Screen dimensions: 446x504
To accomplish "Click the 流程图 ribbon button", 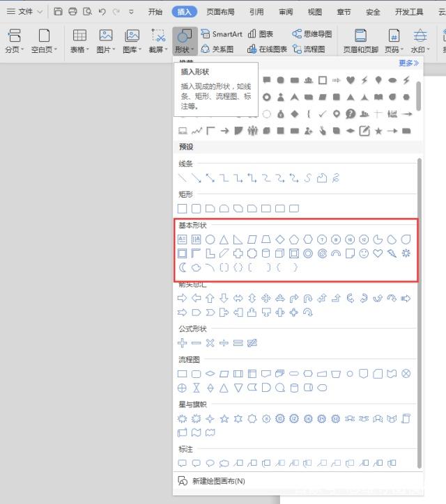I will pyautogui.click(x=309, y=49).
